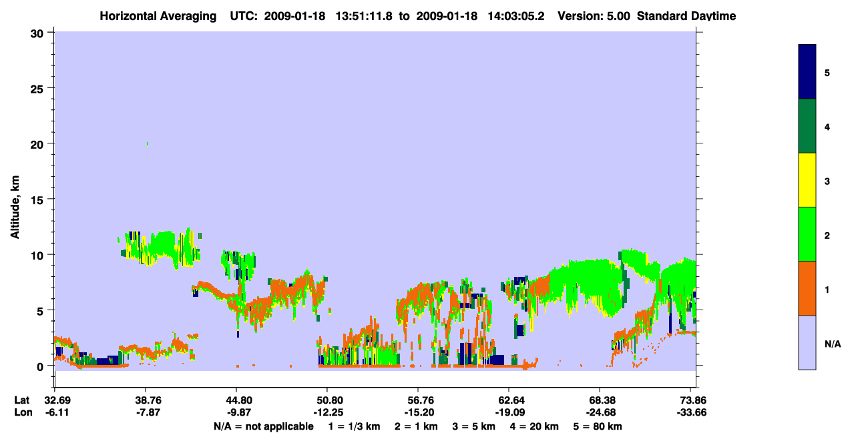Click the '1 = 1/3 km' legend text
Viewport: 868px width, 445px height.
coord(356,426)
